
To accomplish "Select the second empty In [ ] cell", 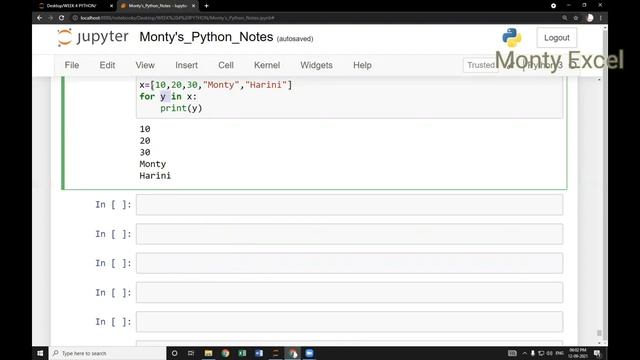I will [349, 234].
